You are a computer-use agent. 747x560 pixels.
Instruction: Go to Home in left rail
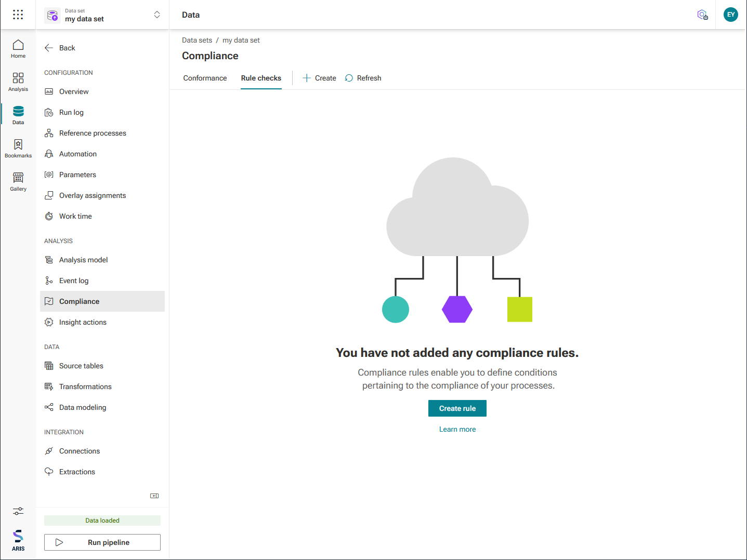(18, 49)
